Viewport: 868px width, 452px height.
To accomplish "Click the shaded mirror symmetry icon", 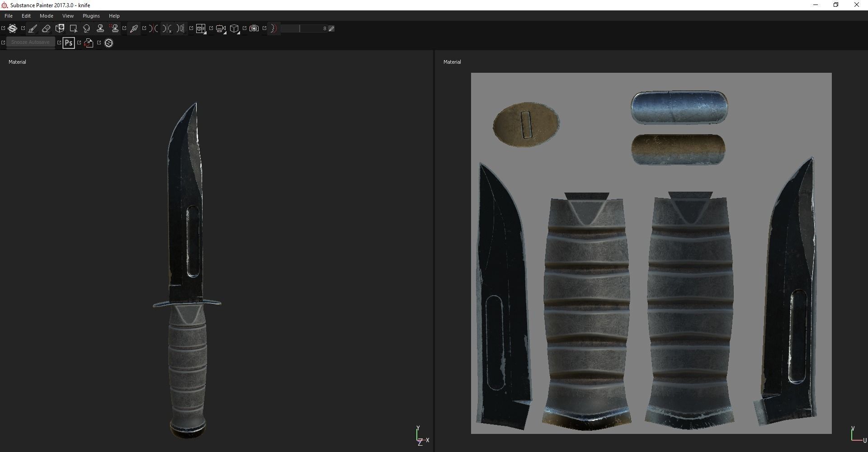I will pyautogui.click(x=181, y=29).
